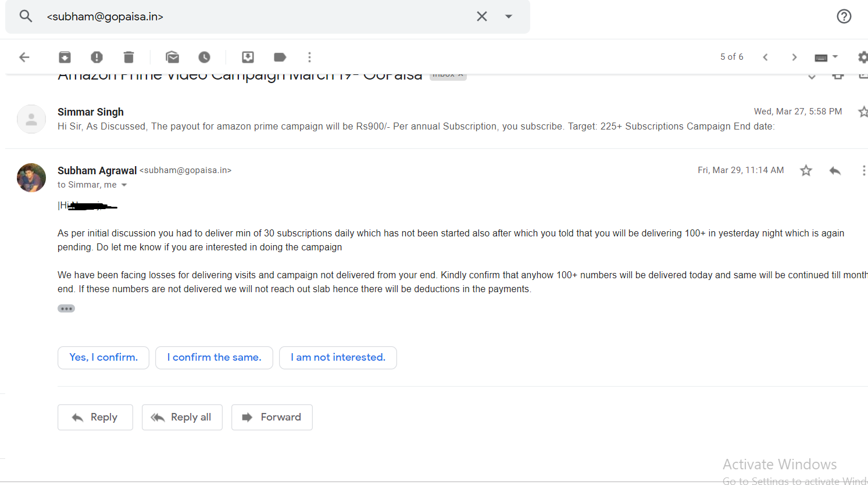Show trimmed content with the ellipsis button
Image resolution: width=868 pixels, height=485 pixels.
[x=66, y=308]
